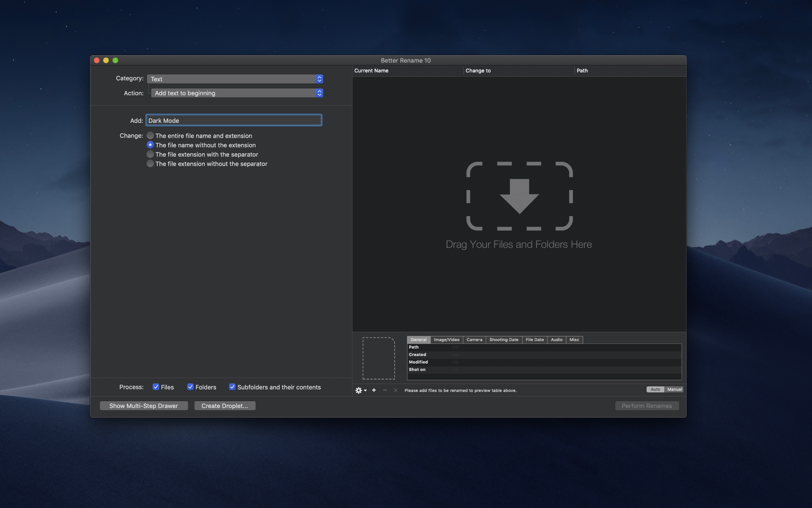Open the Camera tab

pos(475,340)
